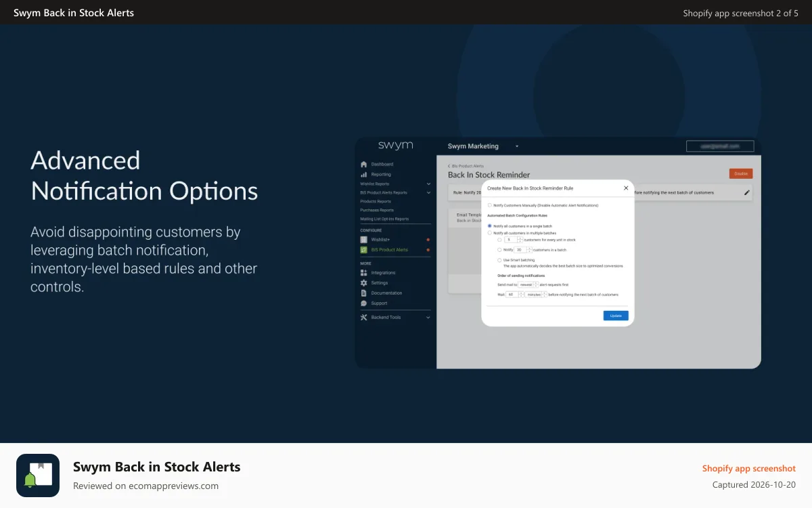812x508 pixels.
Task: Open the newest alert requests order dropdown
Action: click(528, 284)
